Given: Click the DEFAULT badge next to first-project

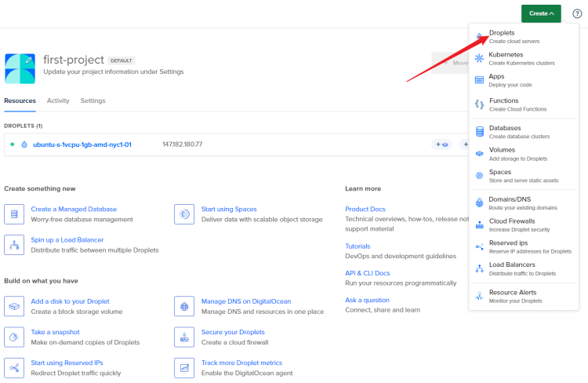Looking at the screenshot, I should (121, 60).
